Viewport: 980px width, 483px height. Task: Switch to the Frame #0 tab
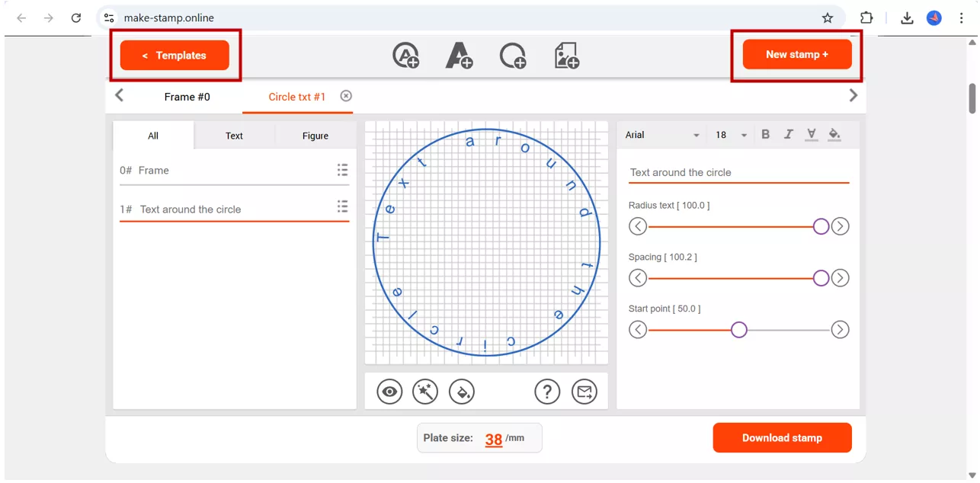tap(187, 97)
